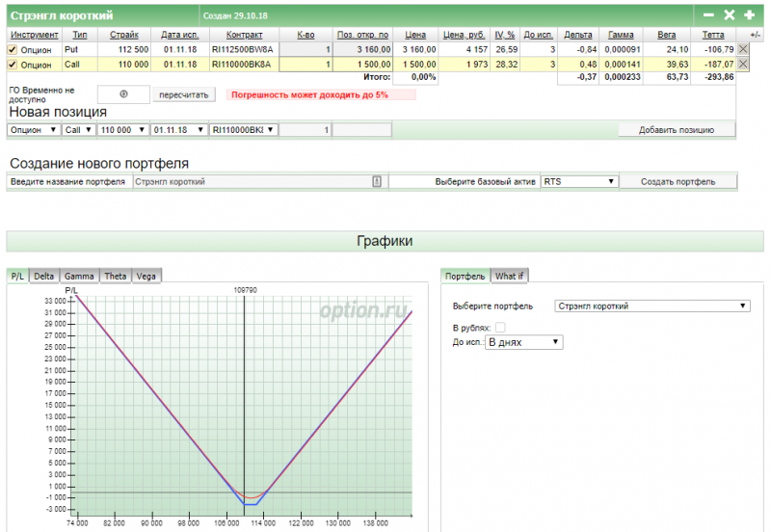Collapse portfolio with the minus icon
Image resolution: width=771 pixels, height=532 pixels.
coord(708,15)
